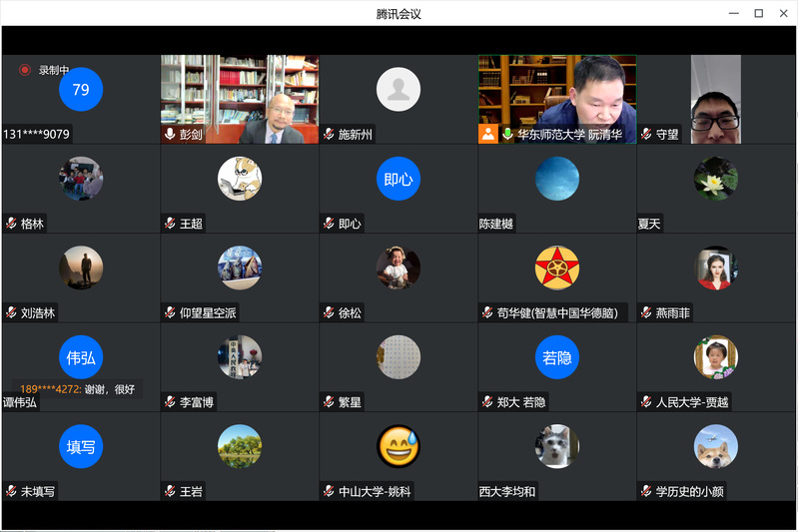Screen dimensions: 798x532
Task: Select the laughing emoji avatar of 中山大学-姚科
Action: (399, 446)
